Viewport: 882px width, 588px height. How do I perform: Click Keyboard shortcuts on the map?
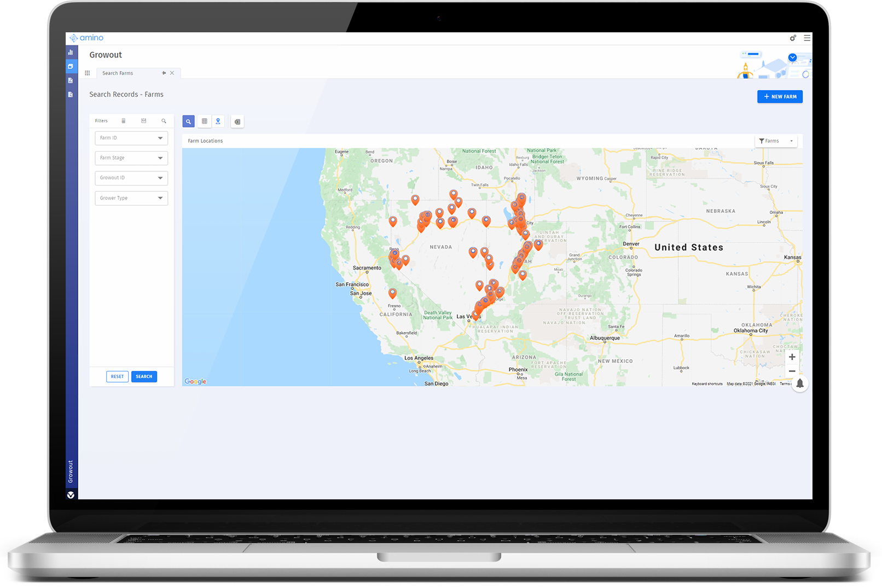(x=707, y=384)
